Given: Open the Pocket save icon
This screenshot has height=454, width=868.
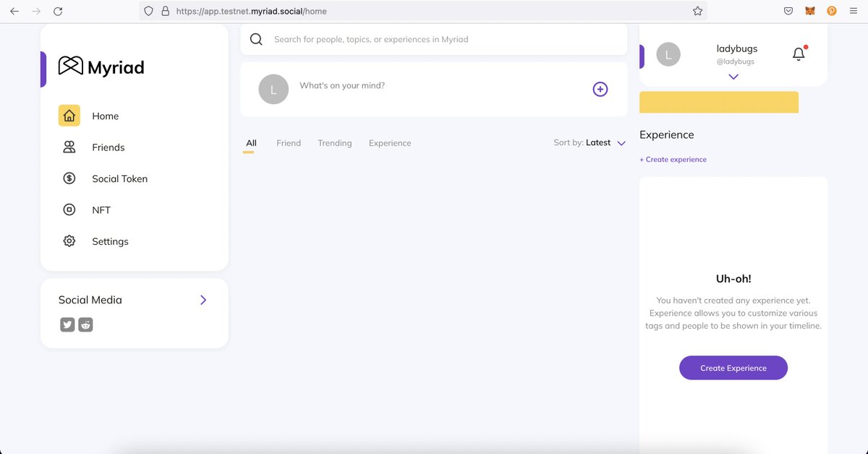Looking at the screenshot, I should [x=788, y=11].
